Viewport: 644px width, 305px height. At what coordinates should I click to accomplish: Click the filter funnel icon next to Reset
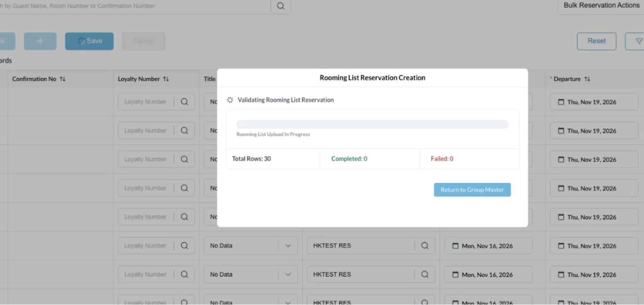click(639, 41)
